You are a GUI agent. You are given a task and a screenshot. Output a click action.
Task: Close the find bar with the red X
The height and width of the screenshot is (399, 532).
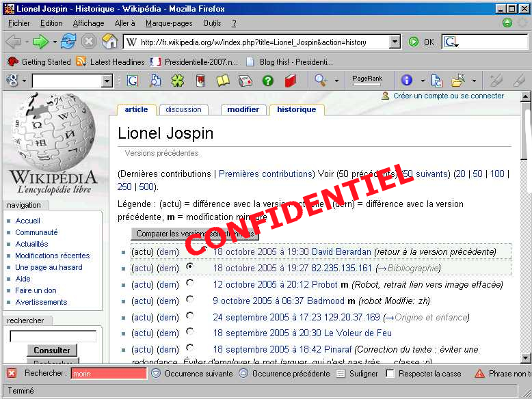click(x=12, y=373)
